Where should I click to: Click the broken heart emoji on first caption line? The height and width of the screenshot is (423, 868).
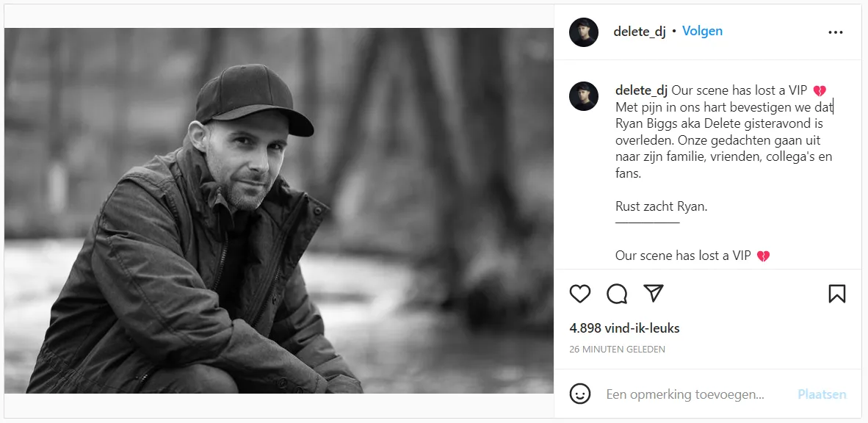tap(820, 91)
